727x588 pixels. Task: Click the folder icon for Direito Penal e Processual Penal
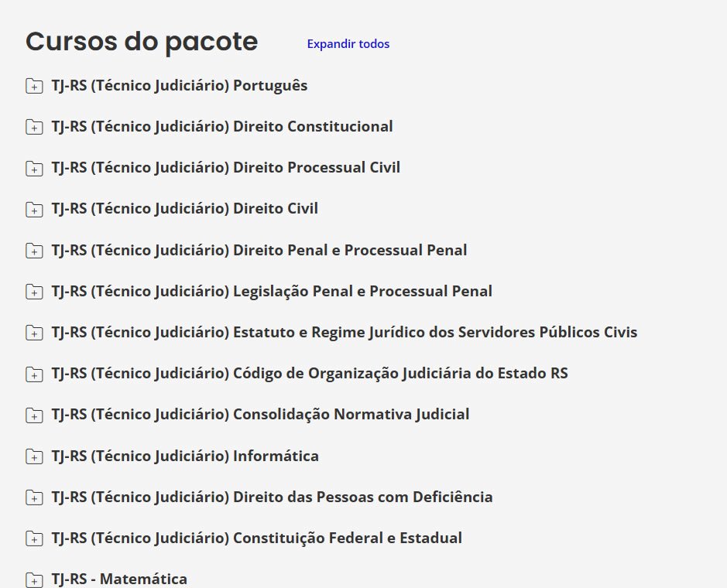click(x=34, y=251)
